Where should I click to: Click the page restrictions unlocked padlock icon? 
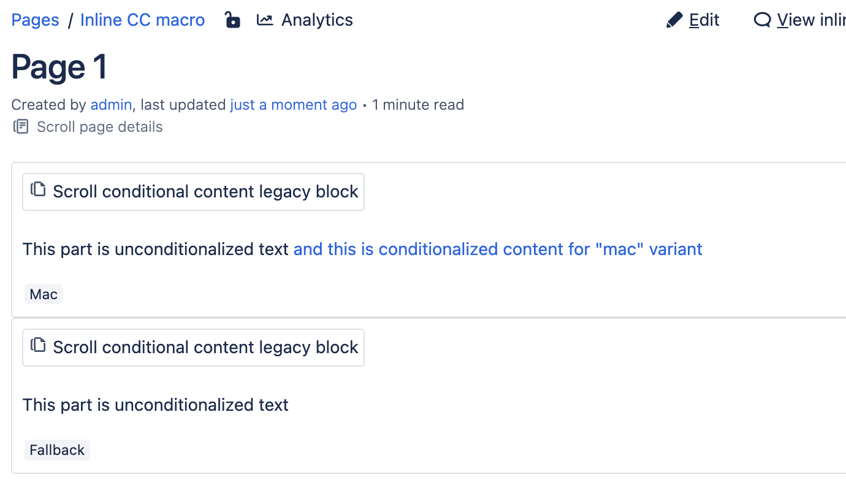[232, 20]
